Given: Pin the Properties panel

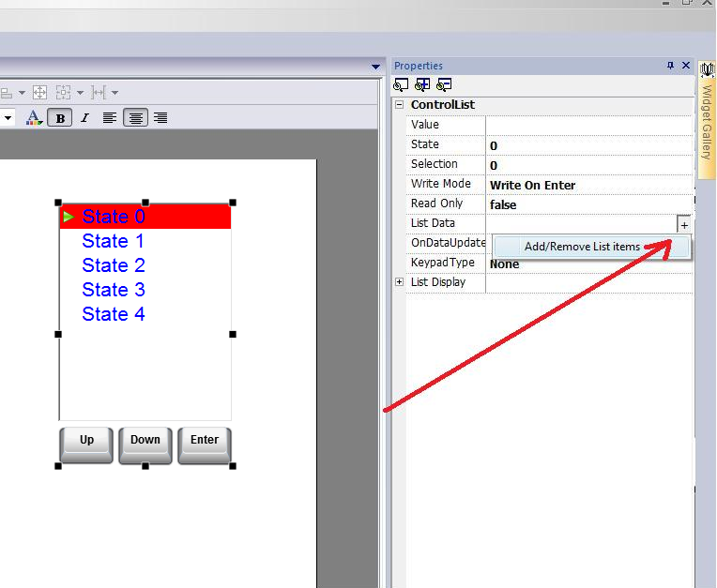Looking at the screenshot, I should click(670, 66).
